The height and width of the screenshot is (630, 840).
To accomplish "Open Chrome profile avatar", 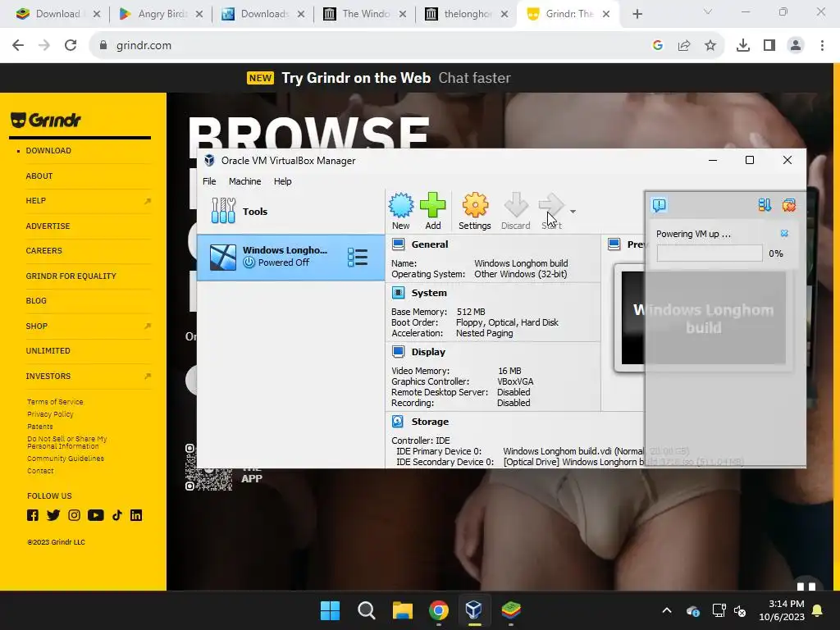I will tap(796, 46).
